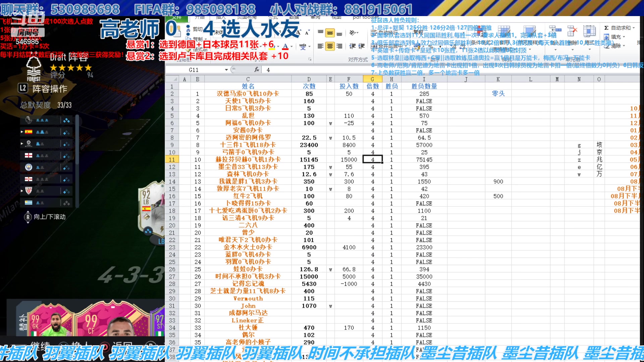Open the fill color dropdown arrow
This screenshot has height=362, width=644.
278,47
